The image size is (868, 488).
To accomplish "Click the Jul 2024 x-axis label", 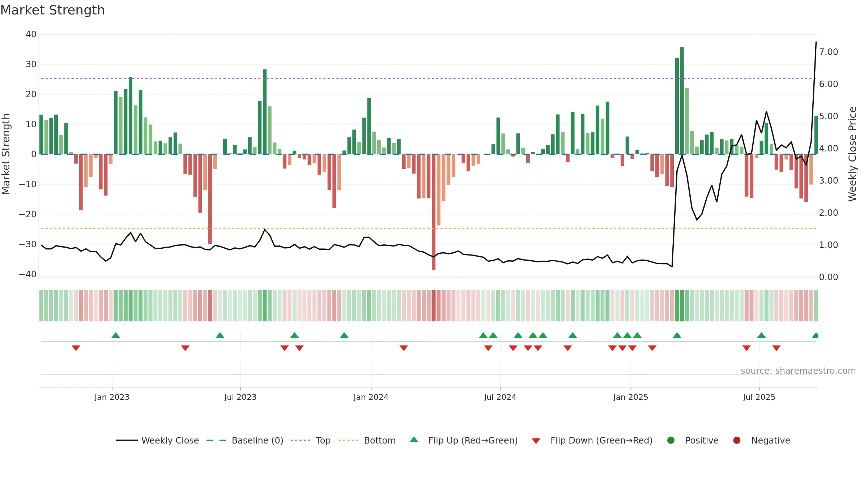I will (x=500, y=397).
